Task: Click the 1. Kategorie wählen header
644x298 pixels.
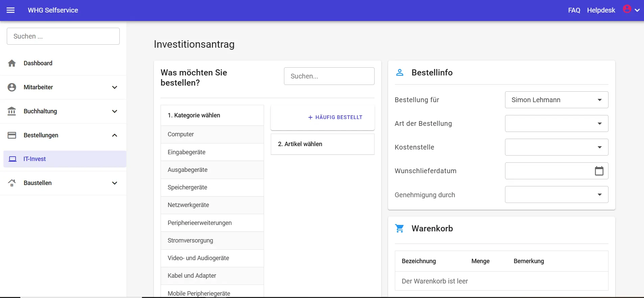Action: pos(212,115)
